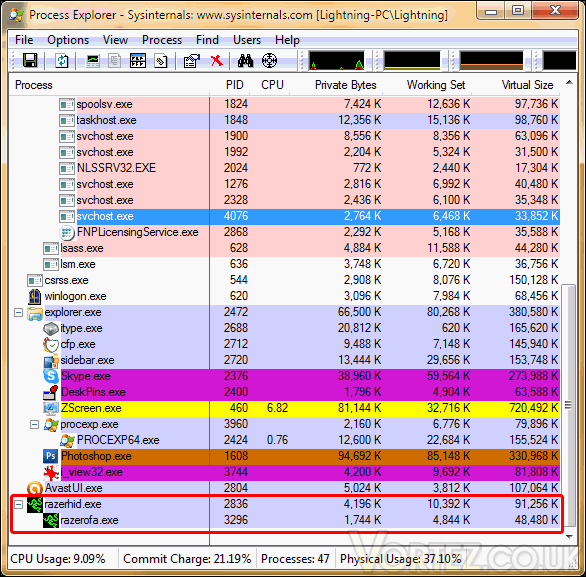Click the winlogon.exe icon

(x=35, y=296)
